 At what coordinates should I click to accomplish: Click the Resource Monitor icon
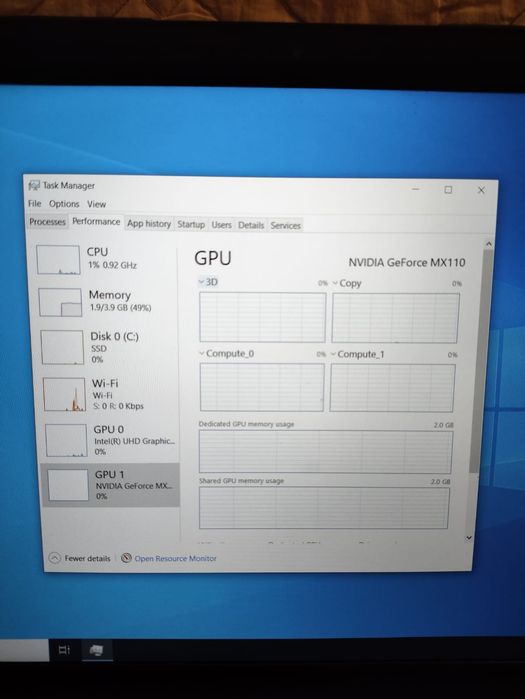[127, 558]
